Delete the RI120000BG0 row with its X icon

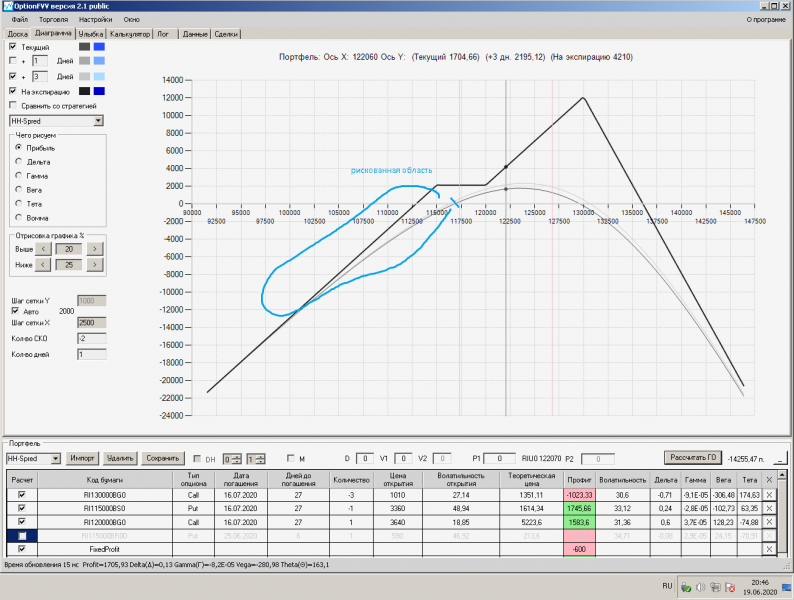pos(769,522)
